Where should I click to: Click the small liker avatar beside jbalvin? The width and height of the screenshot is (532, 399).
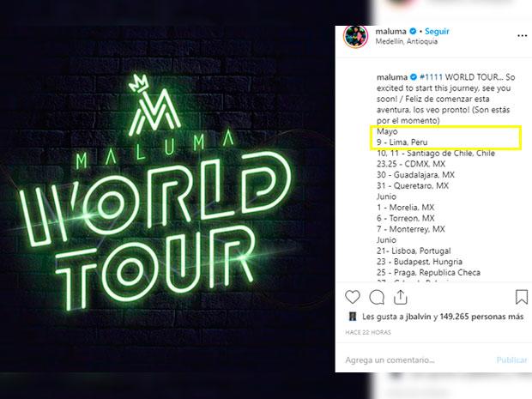tap(353, 317)
